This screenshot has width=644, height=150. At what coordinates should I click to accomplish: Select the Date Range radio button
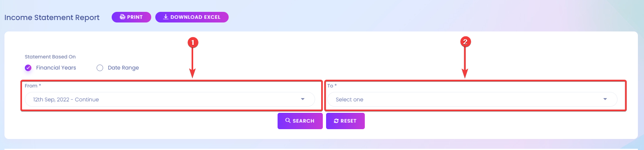coord(100,68)
